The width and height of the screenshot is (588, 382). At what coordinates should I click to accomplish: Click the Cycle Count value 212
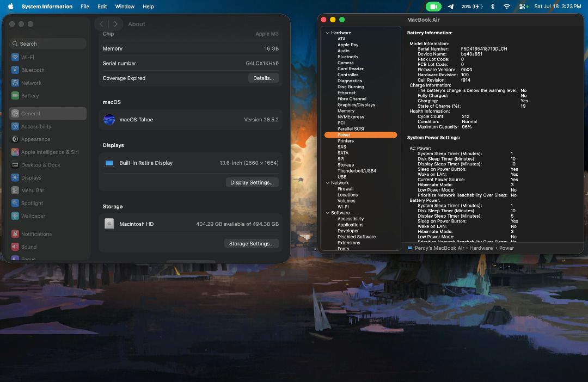pos(465,116)
